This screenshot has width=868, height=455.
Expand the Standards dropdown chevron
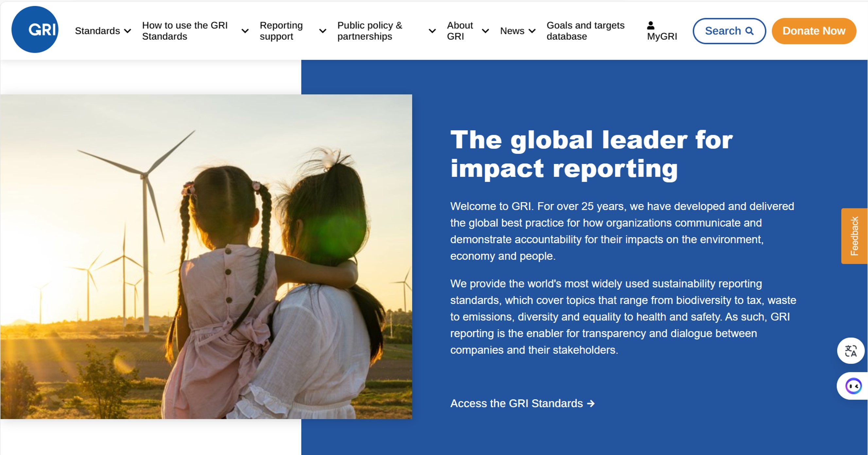tap(127, 31)
